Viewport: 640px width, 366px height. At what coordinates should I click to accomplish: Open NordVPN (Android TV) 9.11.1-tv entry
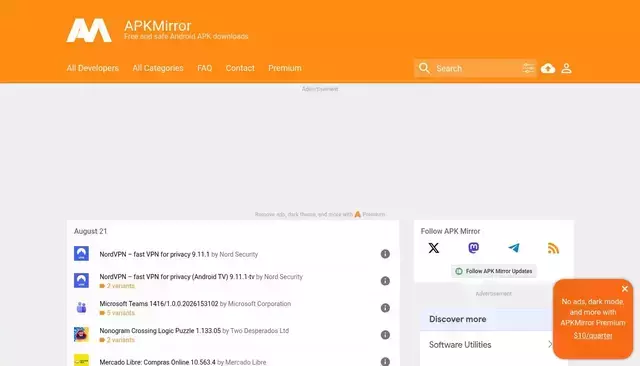coord(177,277)
